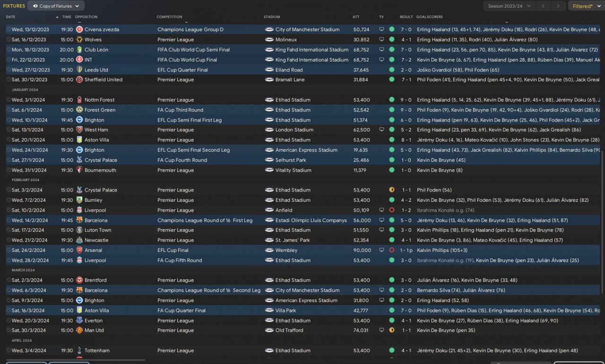Open the Copy of Fixtures view dropdown
Viewport: 605px width, 364px height.
tap(56, 6)
